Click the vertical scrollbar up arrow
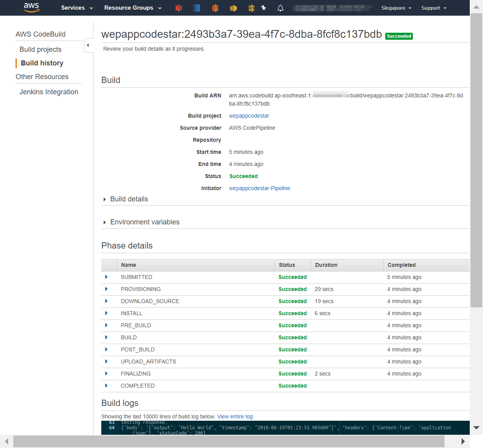Viewport: 483px width, 448px height. click(x=476, y=7)
